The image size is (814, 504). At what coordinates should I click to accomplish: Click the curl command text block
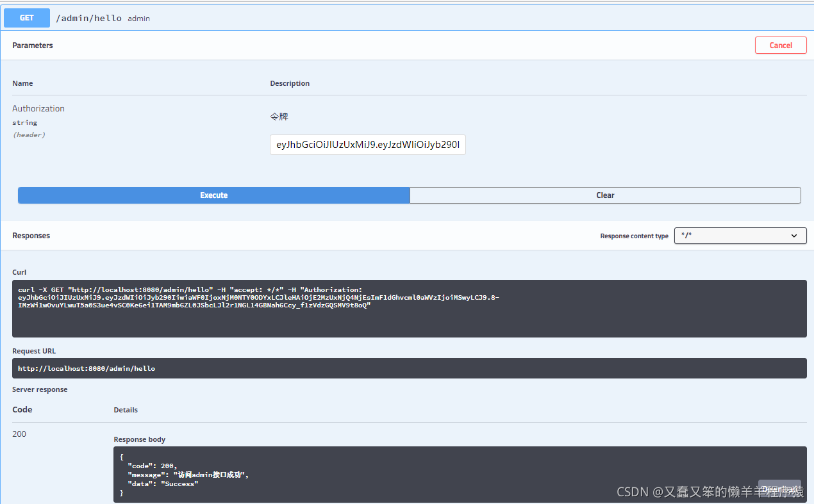[x=409, y=309]
